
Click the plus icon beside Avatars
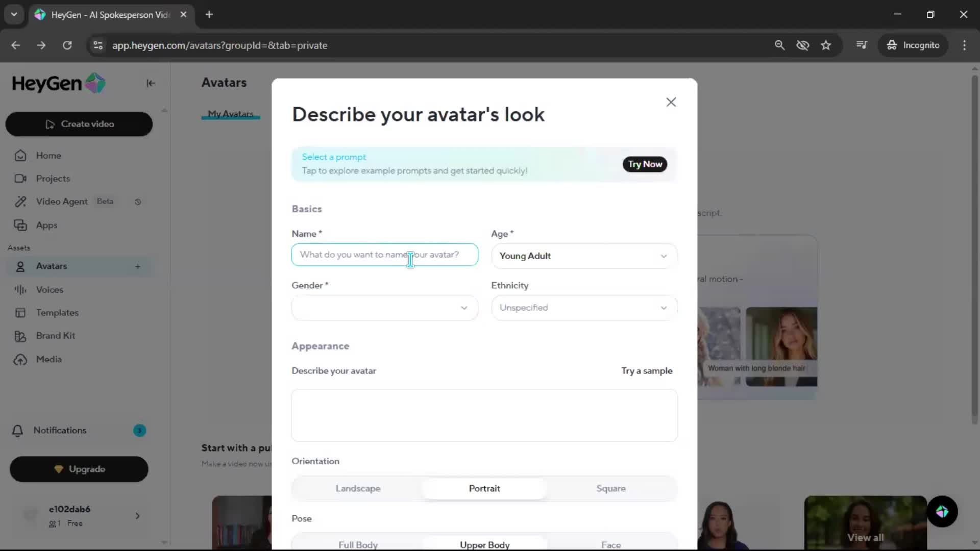point(138,266)
